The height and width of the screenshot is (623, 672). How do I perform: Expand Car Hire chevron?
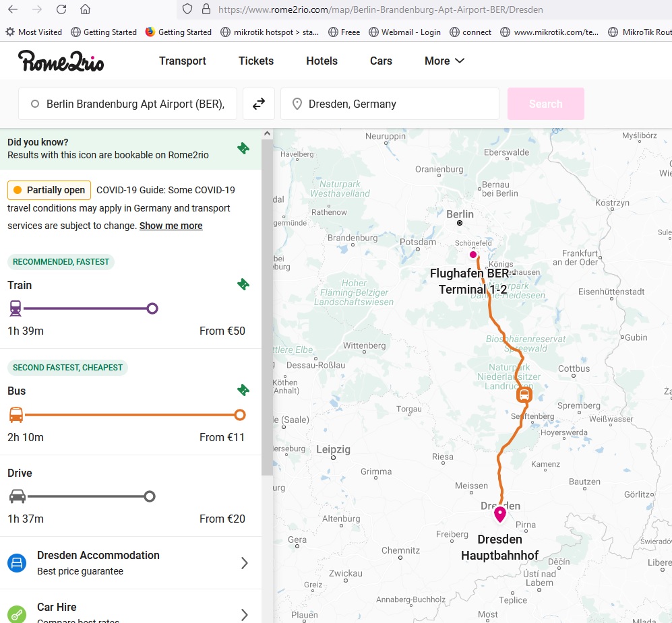244,615
